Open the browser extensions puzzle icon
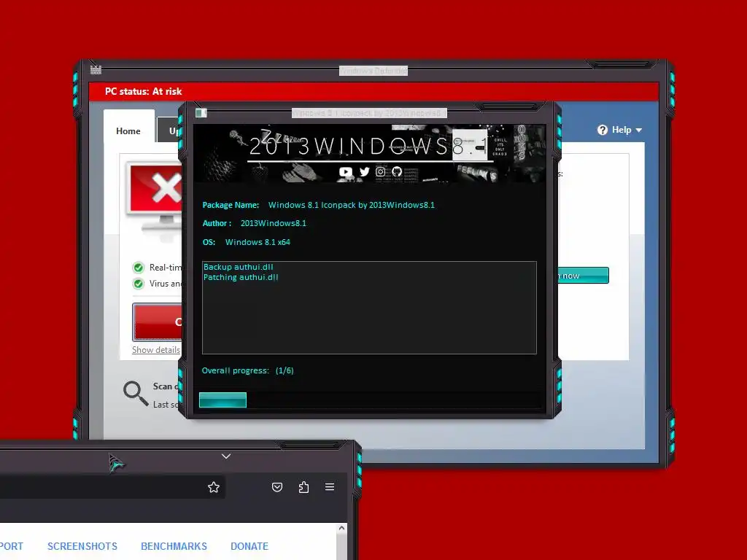The image size is (747, 560). 303,487
